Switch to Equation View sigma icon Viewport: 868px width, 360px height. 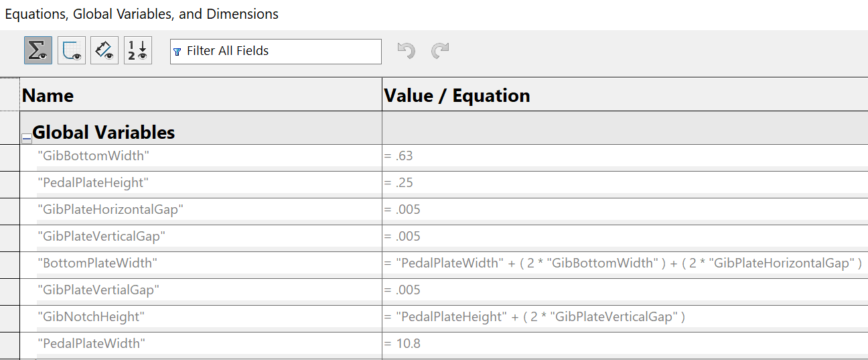[x=38, y=50]
